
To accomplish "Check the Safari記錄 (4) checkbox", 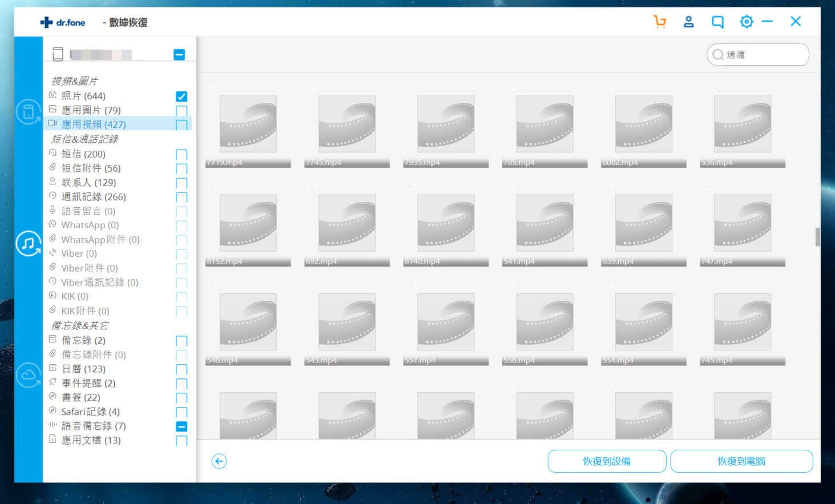I will coord(181,413).
